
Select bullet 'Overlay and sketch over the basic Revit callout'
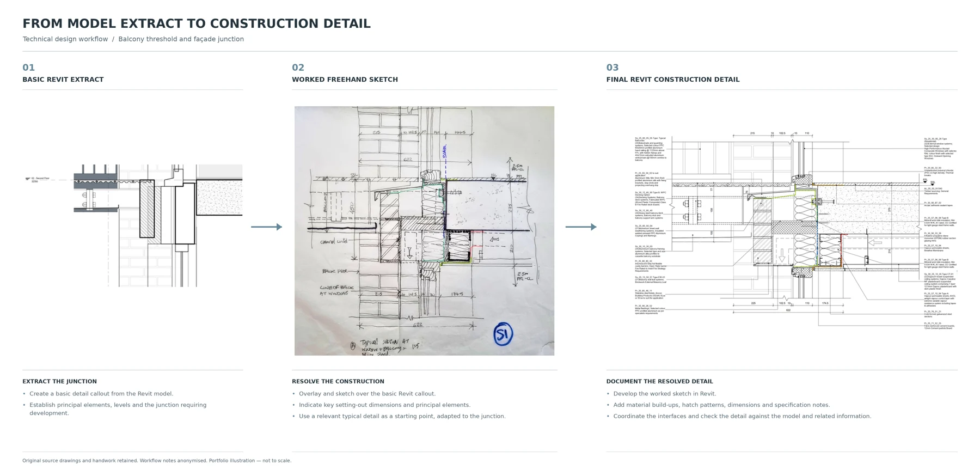click(367, 394)
